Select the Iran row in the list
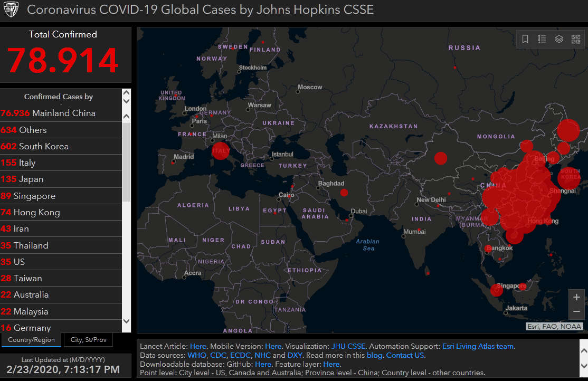588x381 pixels. click(61, 228)
